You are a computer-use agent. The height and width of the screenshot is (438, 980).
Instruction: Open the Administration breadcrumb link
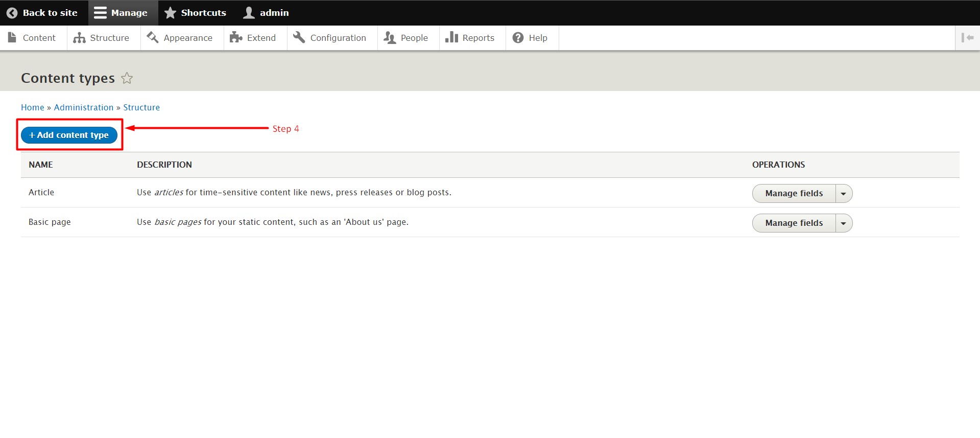click(84, 107)
